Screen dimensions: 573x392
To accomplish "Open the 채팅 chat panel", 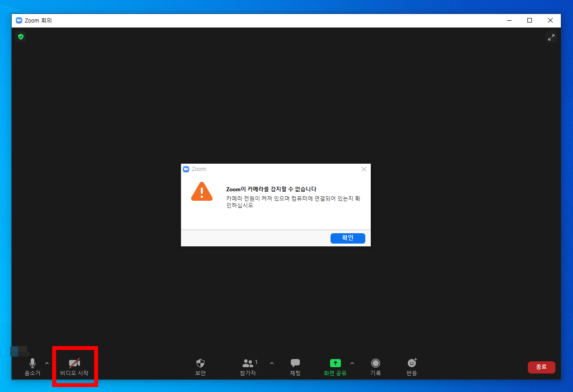I will tap(295, 367).
